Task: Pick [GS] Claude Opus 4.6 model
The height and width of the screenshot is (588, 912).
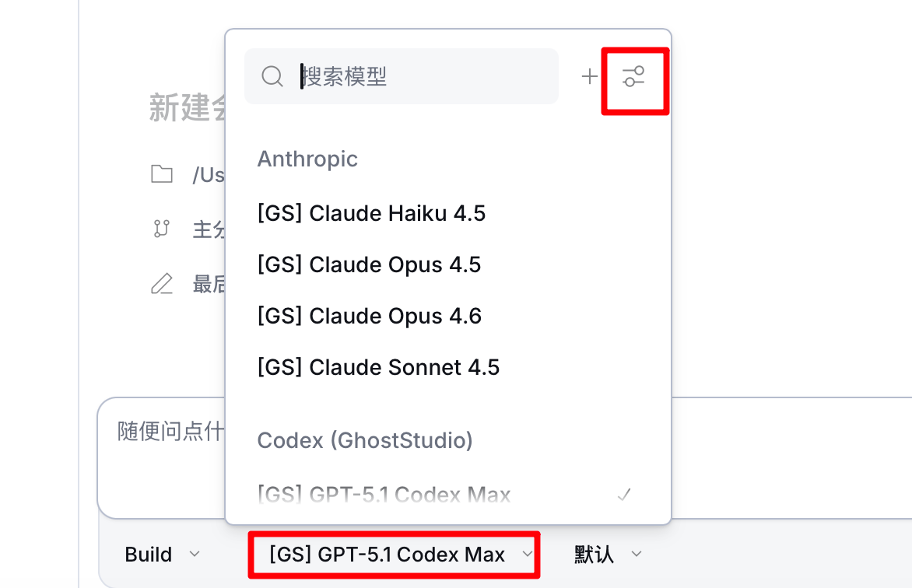Action: tap(369, 316)
